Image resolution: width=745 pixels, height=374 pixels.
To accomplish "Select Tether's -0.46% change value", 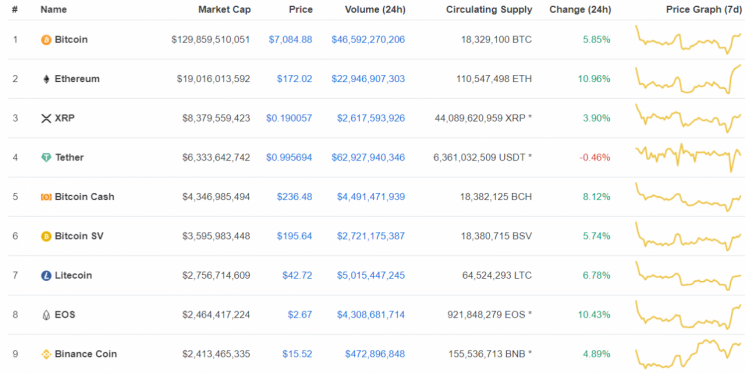I will [594, 157].
